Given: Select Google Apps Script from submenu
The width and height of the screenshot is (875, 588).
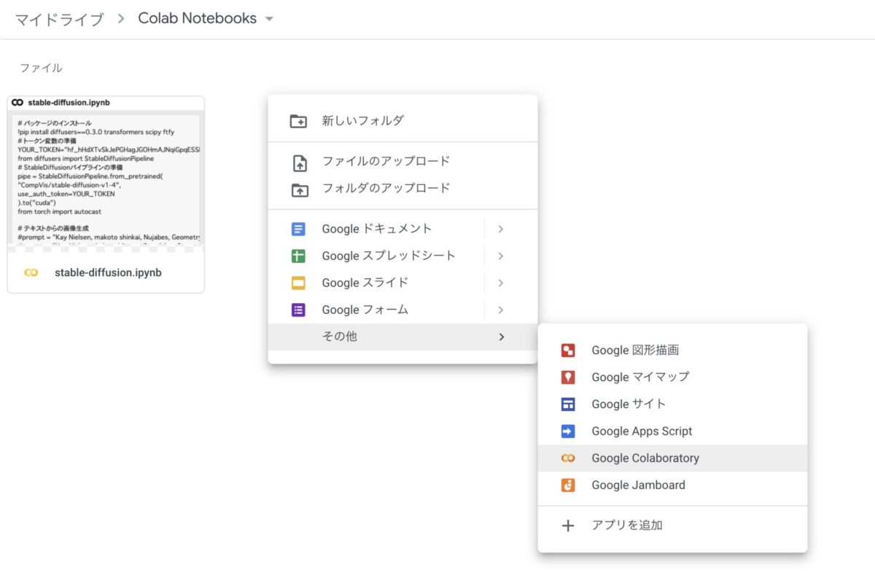Looking at the screenshot, I should pos(672,431).
